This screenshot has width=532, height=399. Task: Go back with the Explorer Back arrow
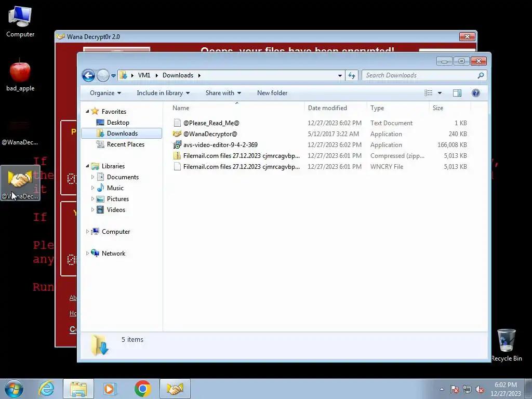(x=88, y=75)
